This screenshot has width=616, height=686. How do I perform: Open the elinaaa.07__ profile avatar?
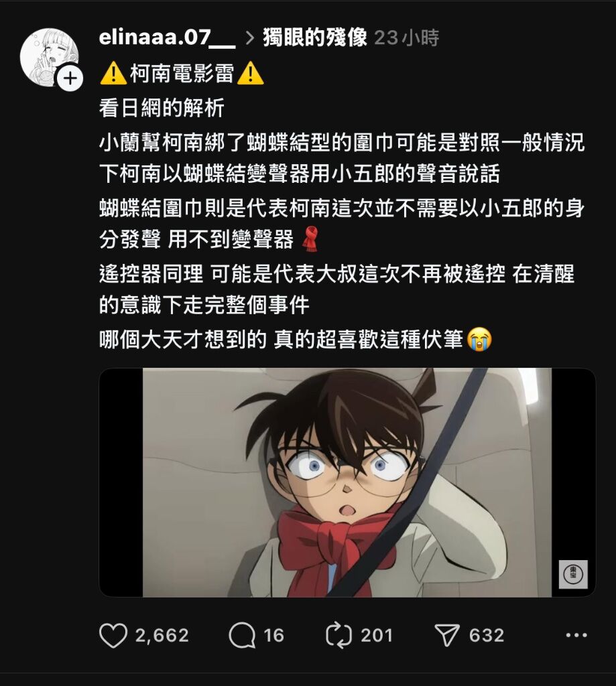point(49,58)
